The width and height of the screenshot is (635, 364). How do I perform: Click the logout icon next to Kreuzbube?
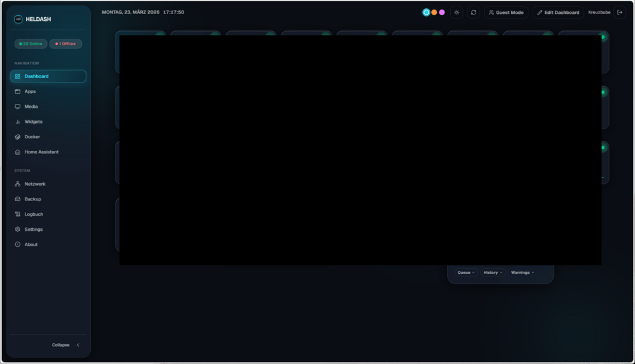click(x=620, y=13)
